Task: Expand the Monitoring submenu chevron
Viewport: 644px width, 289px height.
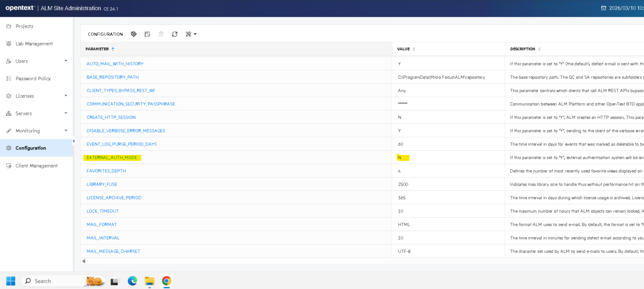Action: [x=66, y=130]
